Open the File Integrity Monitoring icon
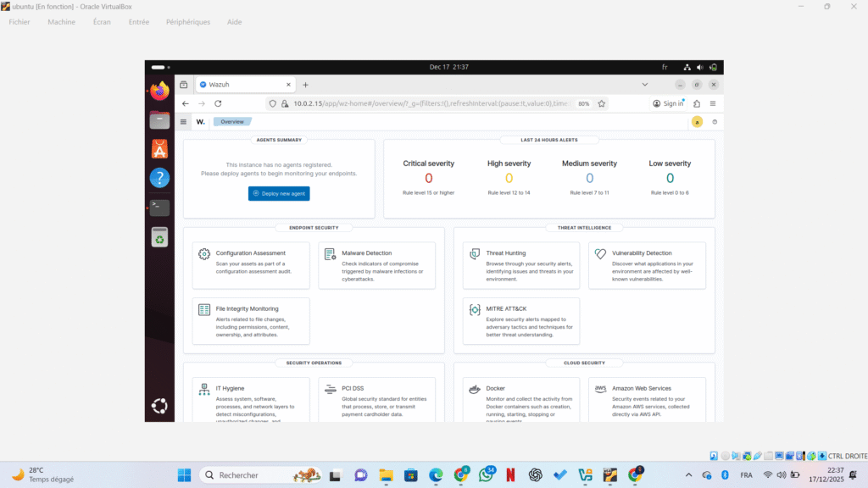The height and width of the screenshot is (488, 868). coord(204,310)
